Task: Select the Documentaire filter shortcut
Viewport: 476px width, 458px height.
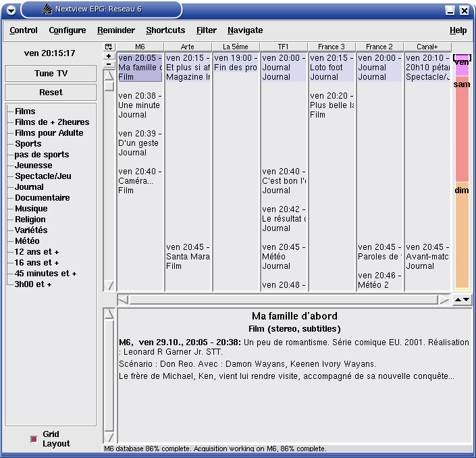Action: point(42,198)
